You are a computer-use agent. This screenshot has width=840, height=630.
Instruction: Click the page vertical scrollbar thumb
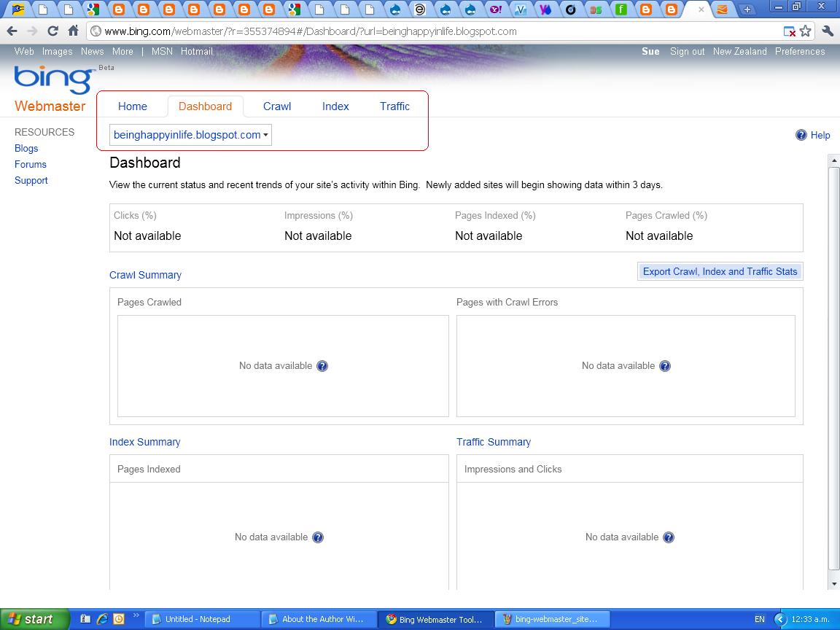[833, 370]
